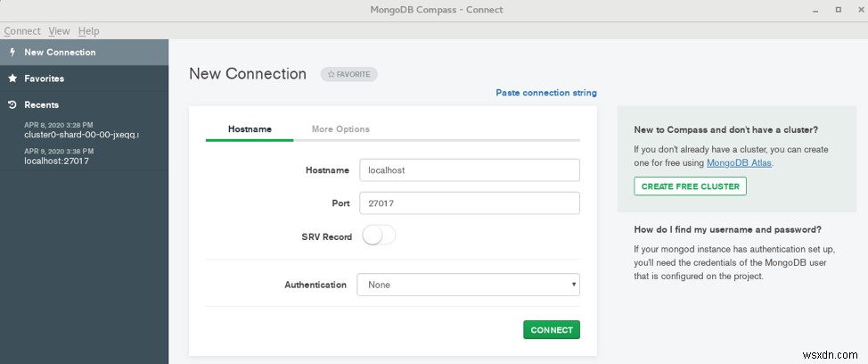This screenshot has height=364, width=868.
Task: Click the star icon beside Favorites
Action: (12, 79)
